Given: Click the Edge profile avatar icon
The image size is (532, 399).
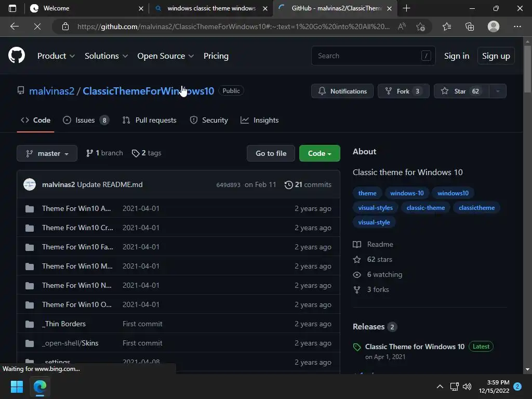Looking at the screenshot, I should (494, 26).
